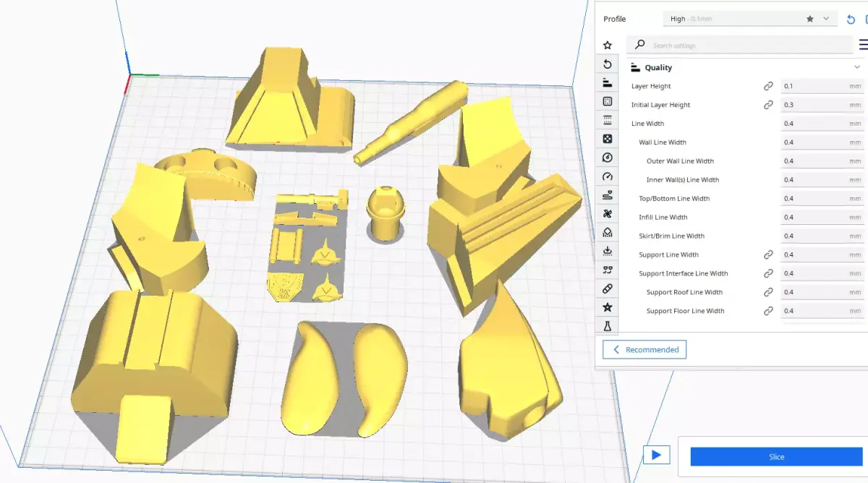
Task: Jump to Travel settings category icon
Action: 608,195
